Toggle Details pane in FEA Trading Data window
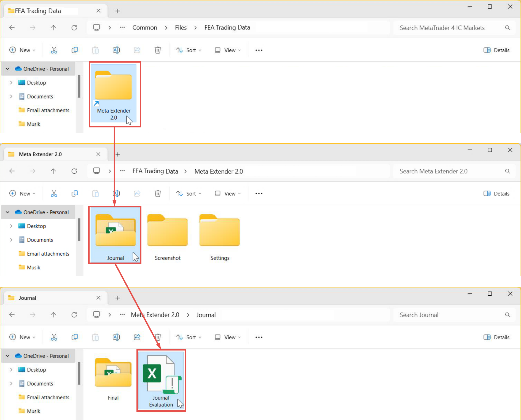521x420 pixels. click(496, 50)
